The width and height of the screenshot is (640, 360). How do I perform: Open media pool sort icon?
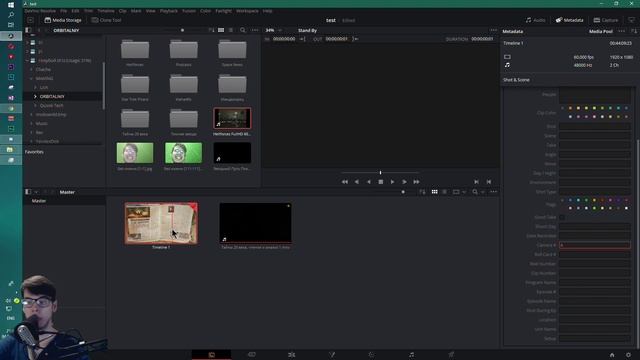[422, 192]
